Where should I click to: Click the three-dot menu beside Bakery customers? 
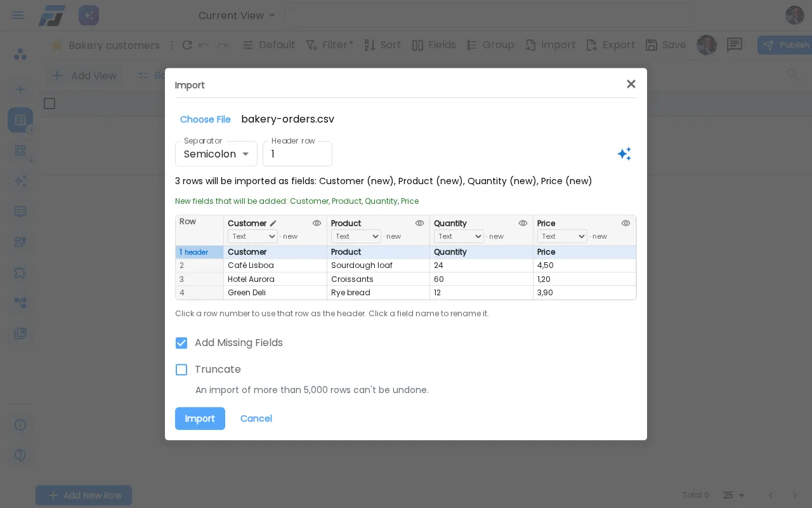[172, 45]
